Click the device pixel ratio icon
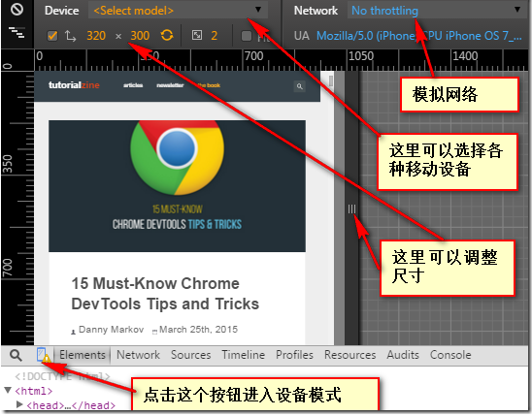 [x=197, y=35]
